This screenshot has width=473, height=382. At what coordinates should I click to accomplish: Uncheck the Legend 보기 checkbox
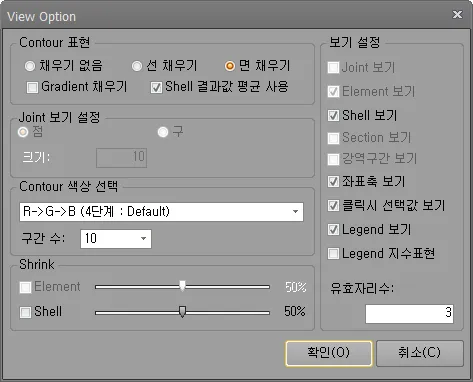333,230
